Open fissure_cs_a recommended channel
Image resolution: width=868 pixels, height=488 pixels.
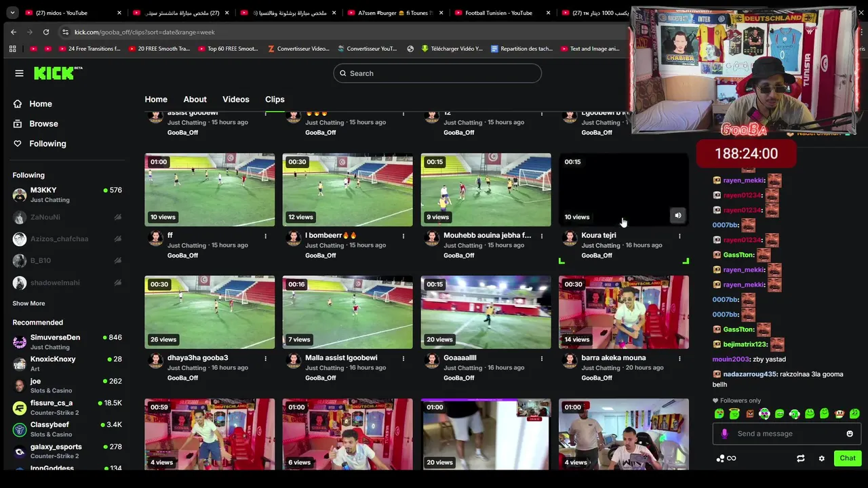click(x=67, y=407)
